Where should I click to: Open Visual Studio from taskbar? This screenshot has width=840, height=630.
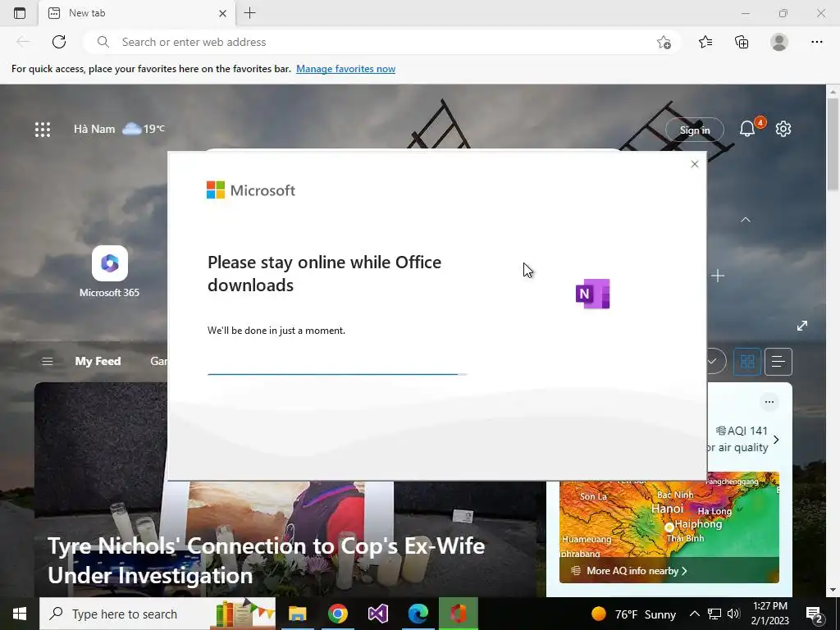pos(377,614)
